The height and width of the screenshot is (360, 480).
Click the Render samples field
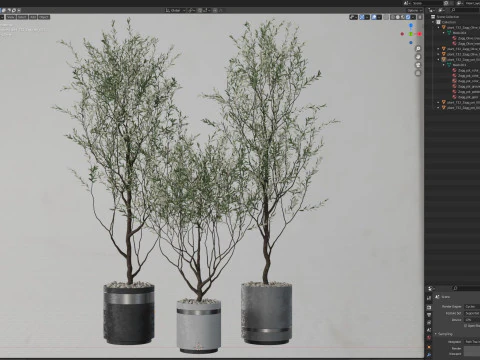[x=472, y=349]
